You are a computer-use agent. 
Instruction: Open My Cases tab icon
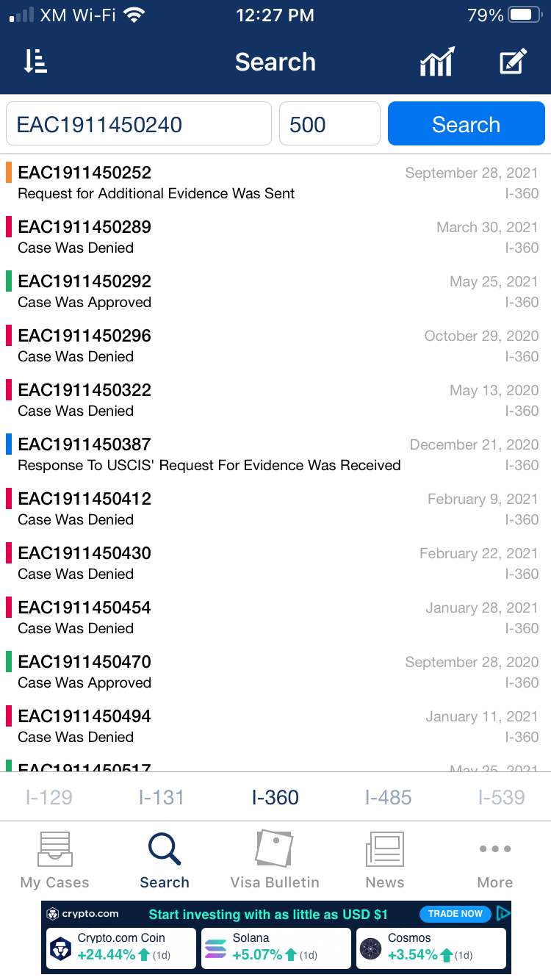[x=54, y=849]
